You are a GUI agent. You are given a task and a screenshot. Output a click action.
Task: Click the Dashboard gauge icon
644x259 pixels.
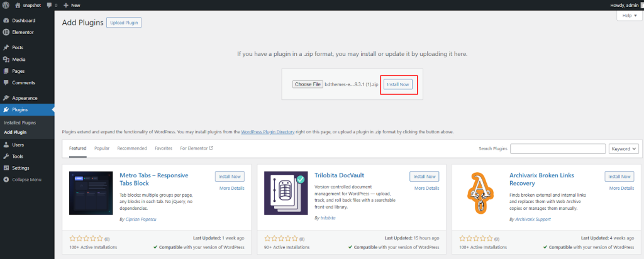[x=6, y=21]
